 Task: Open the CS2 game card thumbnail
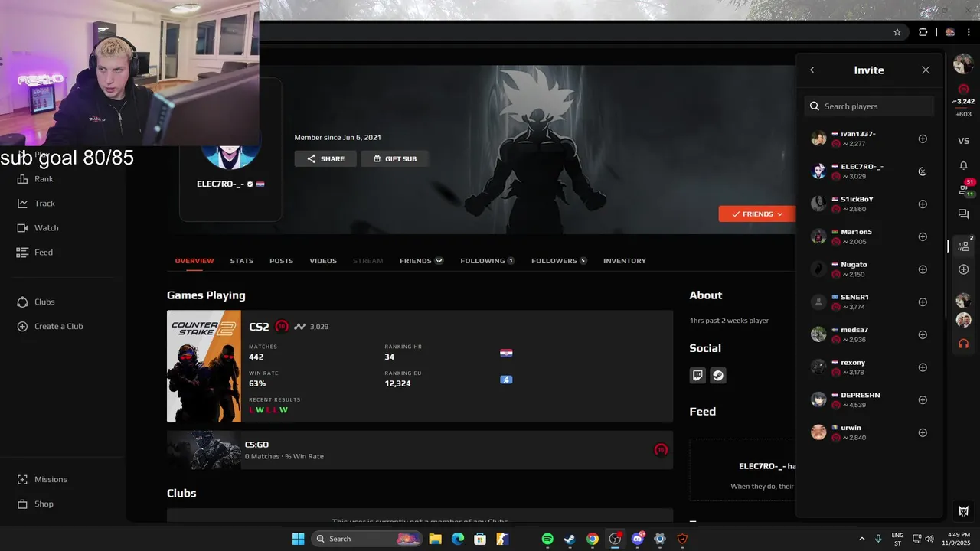[x=204, y=366]
